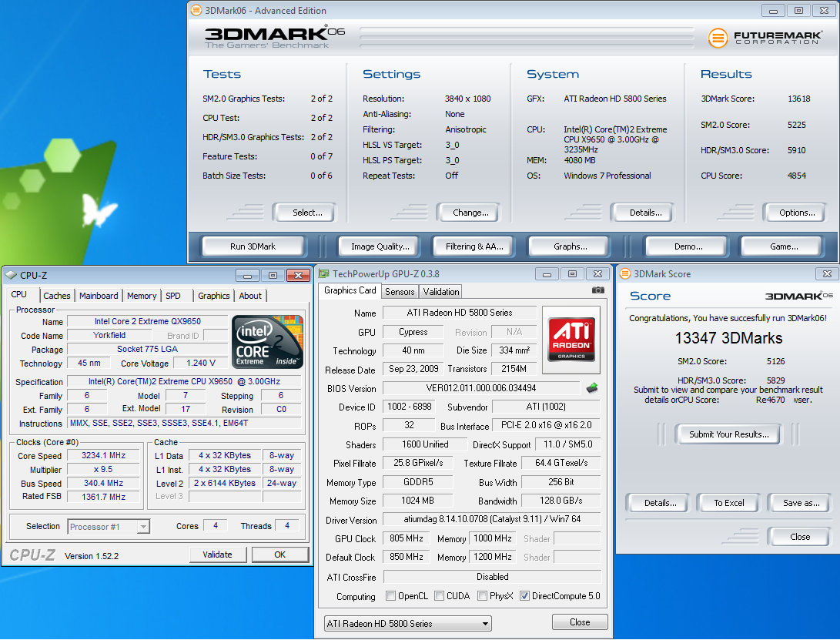Click the Demo... button

point(688,246)
